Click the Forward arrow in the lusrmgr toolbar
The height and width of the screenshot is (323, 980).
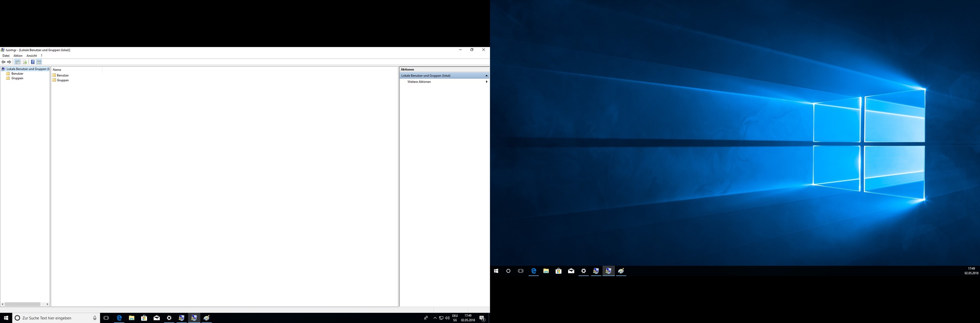(9, 62)
